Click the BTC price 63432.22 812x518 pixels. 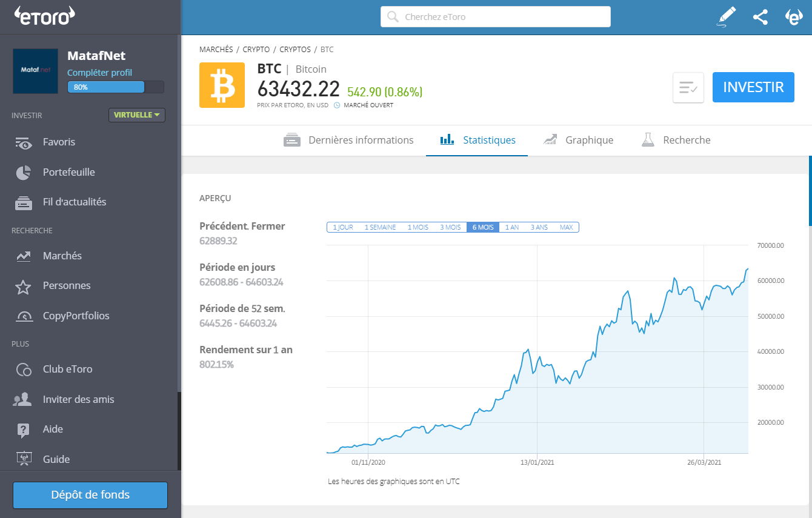(299, 89)
